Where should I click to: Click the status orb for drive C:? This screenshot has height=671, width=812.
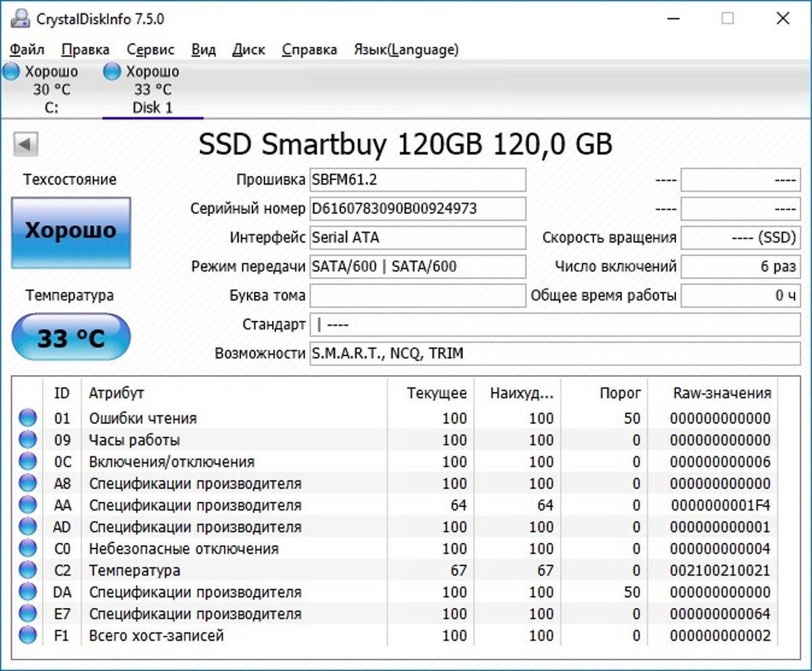click(x=12, y=72)
